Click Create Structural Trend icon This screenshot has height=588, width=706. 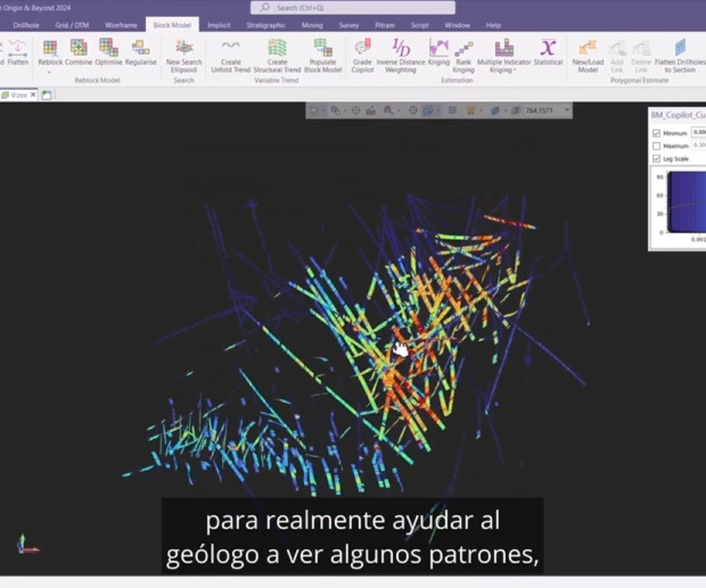point(277,48)
